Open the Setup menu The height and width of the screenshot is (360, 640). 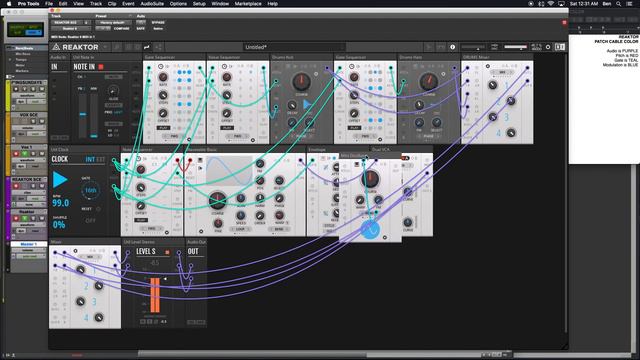point(199,4)
